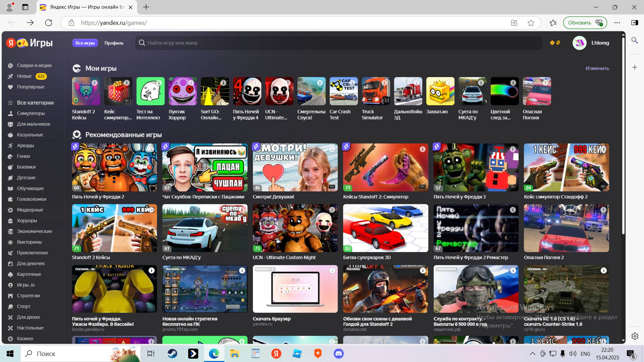This screenshot has height=362, width=644.
Task: Focus the 'Найти игру или жанр' search field
Action: click(339, 43)
